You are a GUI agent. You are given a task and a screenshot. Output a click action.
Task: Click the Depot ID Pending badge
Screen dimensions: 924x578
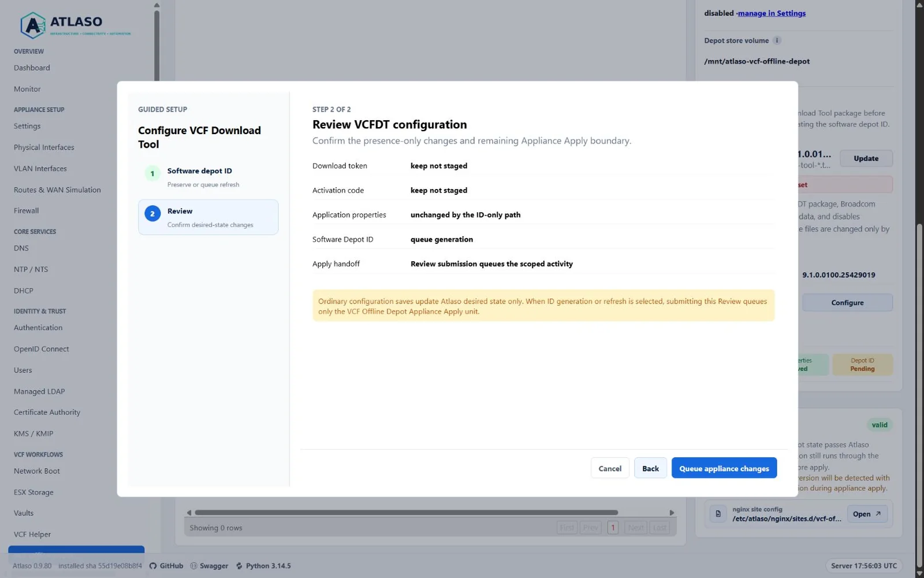[x=862, y=365]
